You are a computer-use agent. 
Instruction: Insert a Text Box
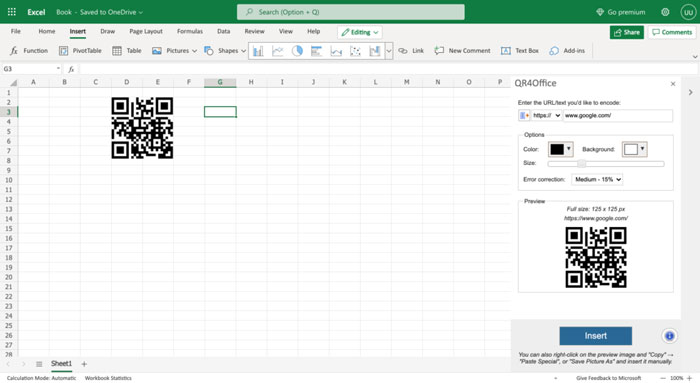click(x=520, y=51)
